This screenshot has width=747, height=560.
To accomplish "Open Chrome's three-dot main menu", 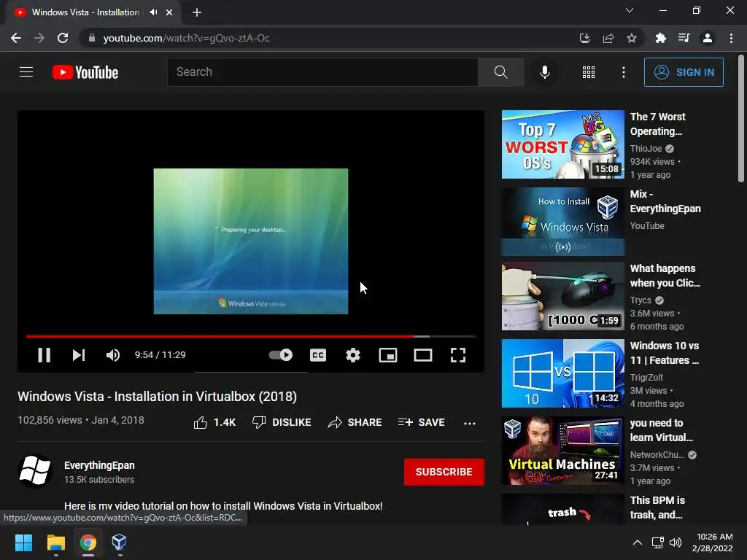I will [x=731, y=38].
